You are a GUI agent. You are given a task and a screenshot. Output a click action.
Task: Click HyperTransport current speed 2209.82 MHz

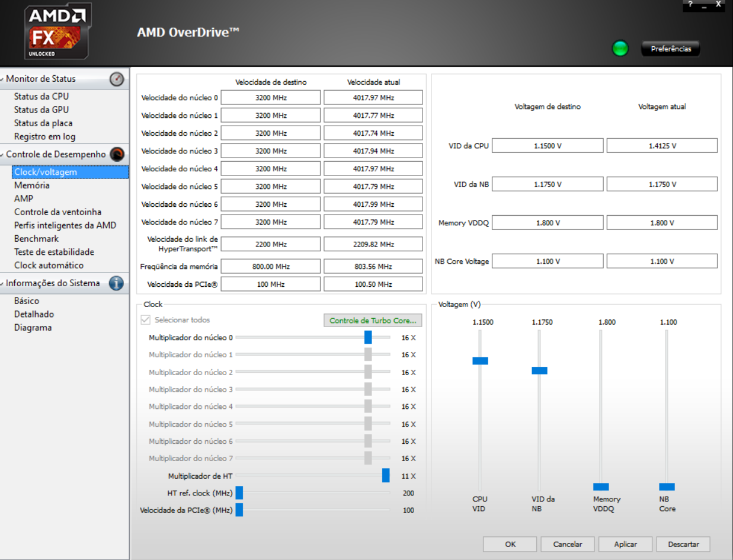[x=373, y=244]
